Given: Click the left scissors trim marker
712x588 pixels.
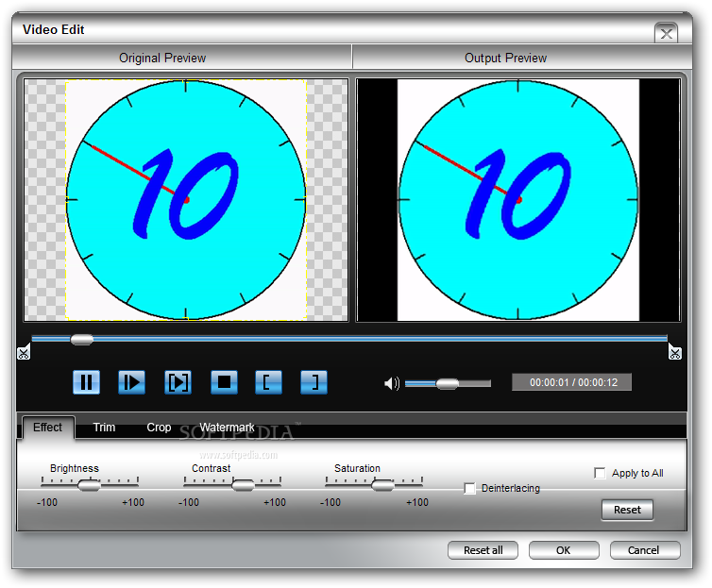Looking at the screenshot, I should (24, 352).
